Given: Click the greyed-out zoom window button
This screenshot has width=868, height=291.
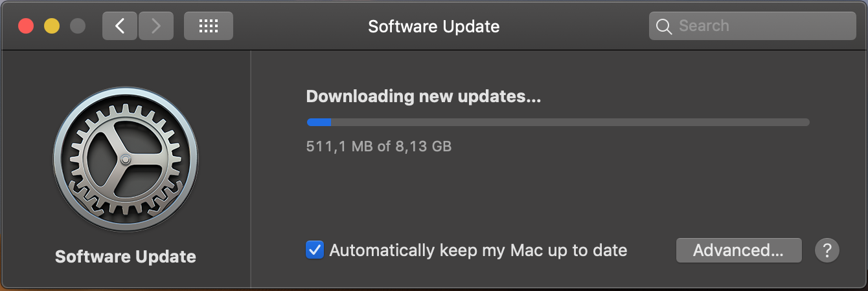Looking at the screenshot, I should [x=78, y=26].
